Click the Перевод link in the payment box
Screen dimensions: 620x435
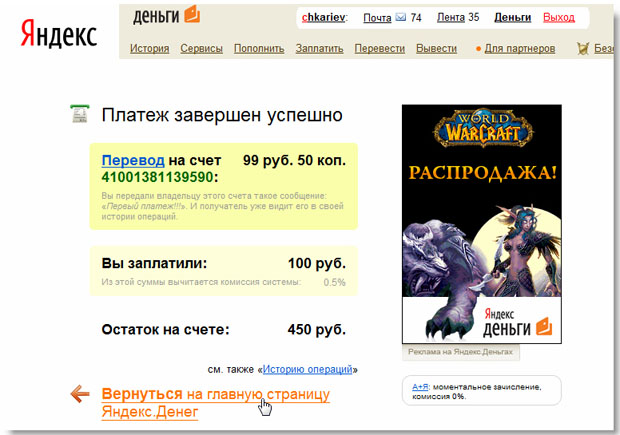133,161
